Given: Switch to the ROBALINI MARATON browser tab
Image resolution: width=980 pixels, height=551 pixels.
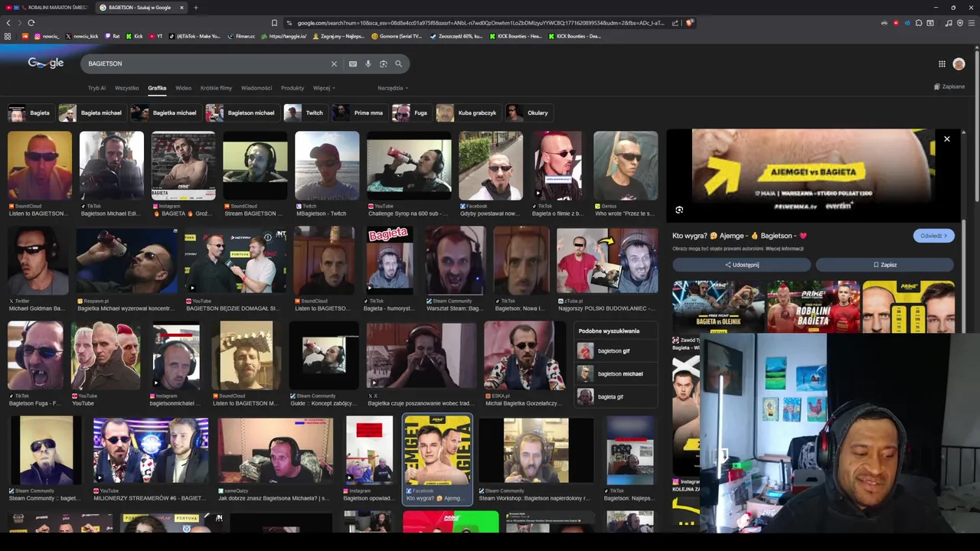Looking at the screenshot, I should 47,8.
